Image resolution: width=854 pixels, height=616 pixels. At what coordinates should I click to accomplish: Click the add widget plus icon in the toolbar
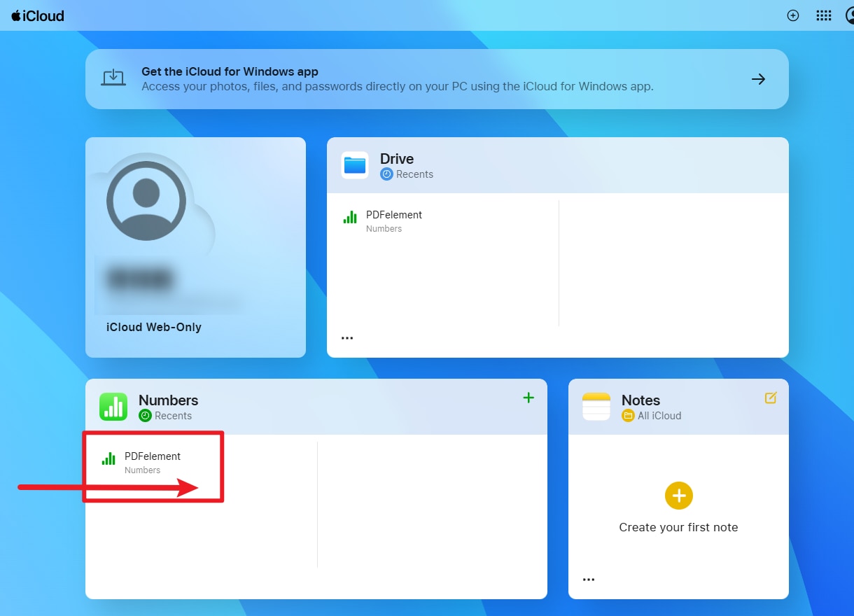[x=792, y=15]
